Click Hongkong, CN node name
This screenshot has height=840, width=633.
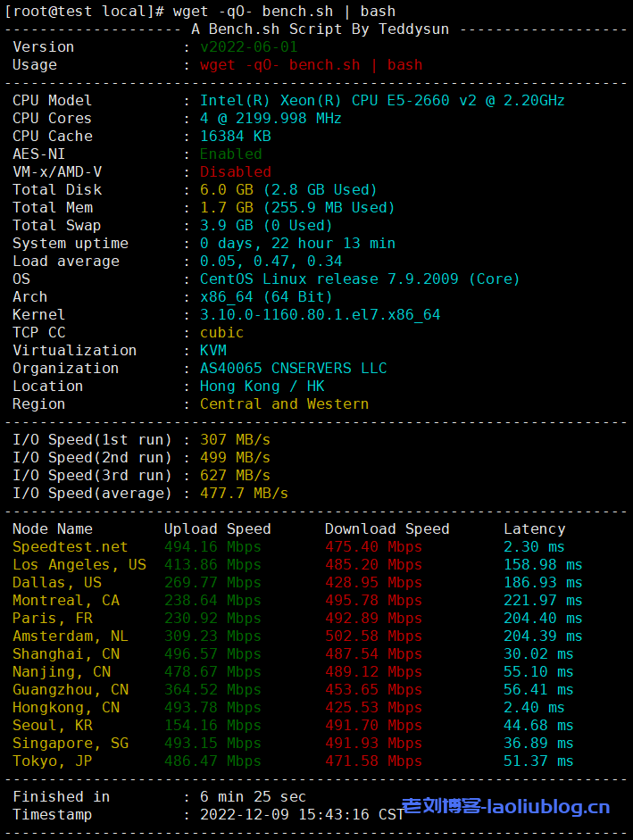66,708
